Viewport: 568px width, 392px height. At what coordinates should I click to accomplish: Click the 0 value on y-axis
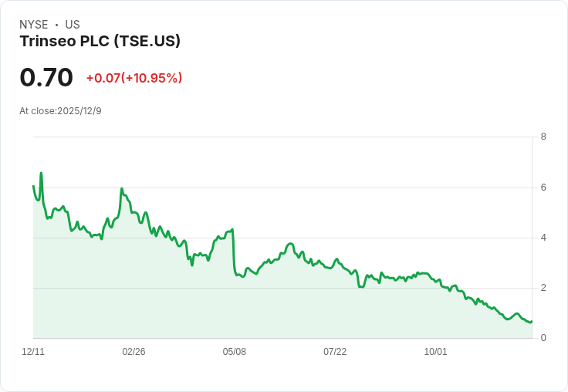(x=543, y=338)
